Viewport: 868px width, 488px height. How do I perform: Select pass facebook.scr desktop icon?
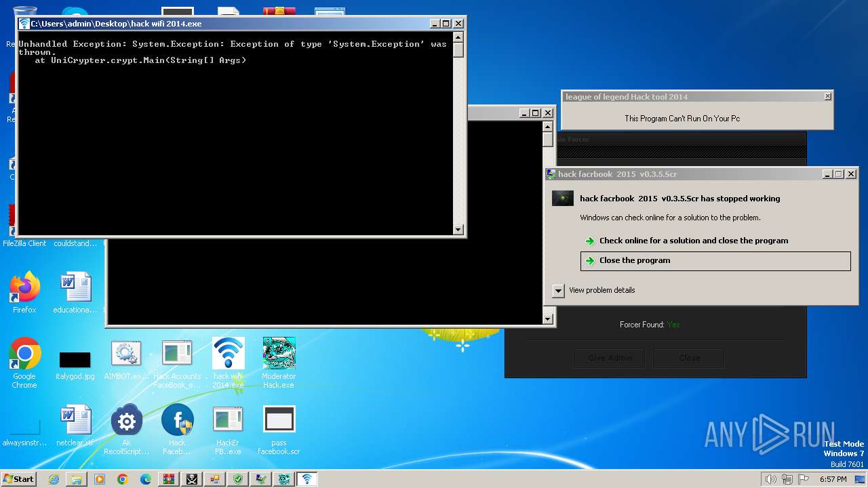point(279,430)
